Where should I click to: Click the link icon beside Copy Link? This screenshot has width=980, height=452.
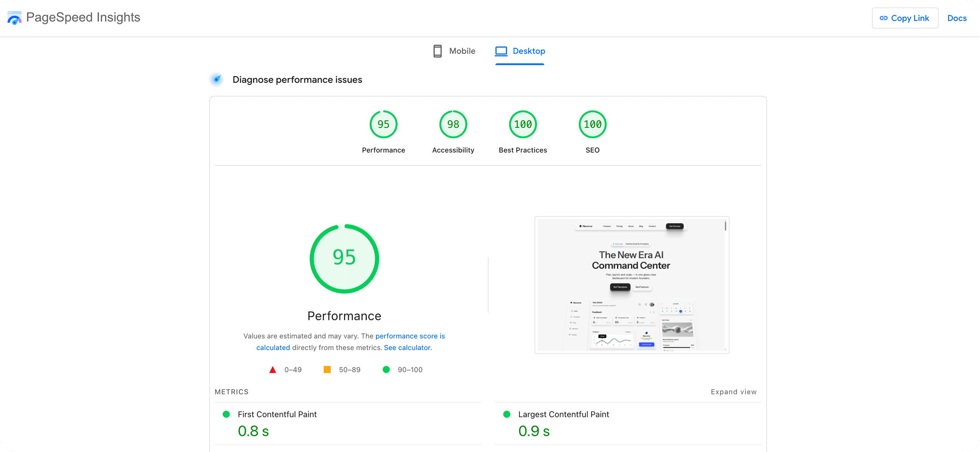884,18
